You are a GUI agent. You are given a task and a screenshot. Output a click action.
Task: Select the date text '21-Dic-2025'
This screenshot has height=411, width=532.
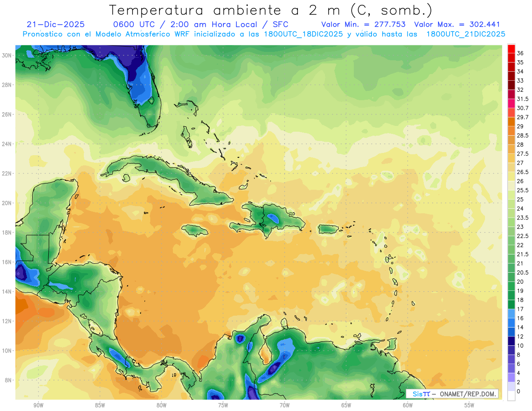(x=55, y=24)
